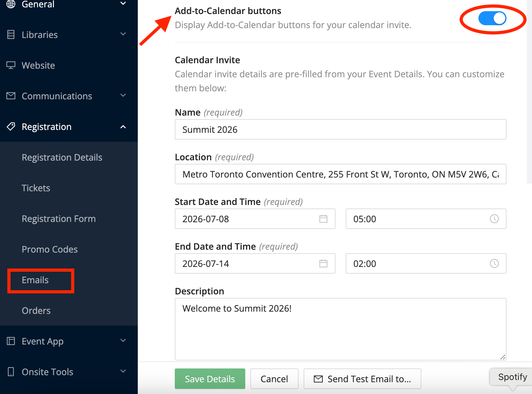Expand the Event App section chevron
Screen dimensions: 532x394
[123, 341]
